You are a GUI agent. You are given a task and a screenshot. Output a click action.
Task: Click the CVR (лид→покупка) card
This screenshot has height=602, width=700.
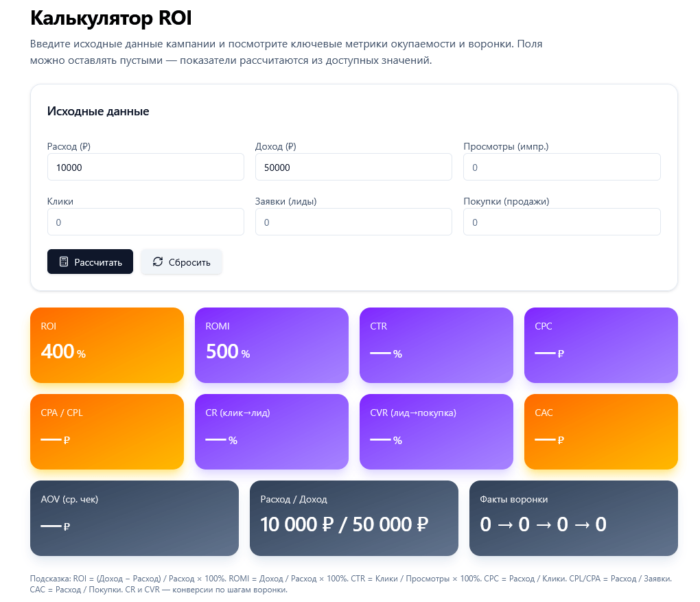(x=436, y=431)
